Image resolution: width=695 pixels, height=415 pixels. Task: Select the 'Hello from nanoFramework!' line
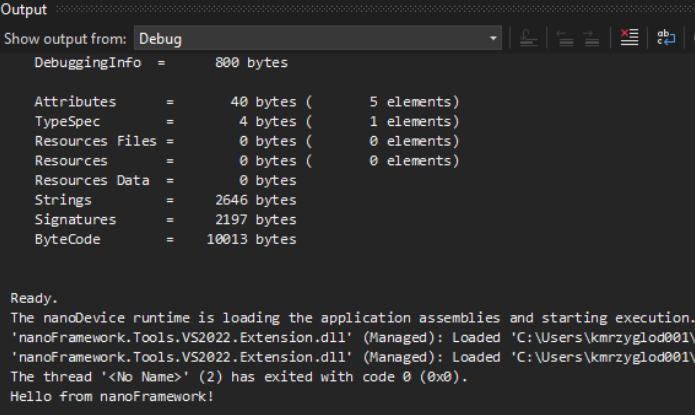(112, 397)
